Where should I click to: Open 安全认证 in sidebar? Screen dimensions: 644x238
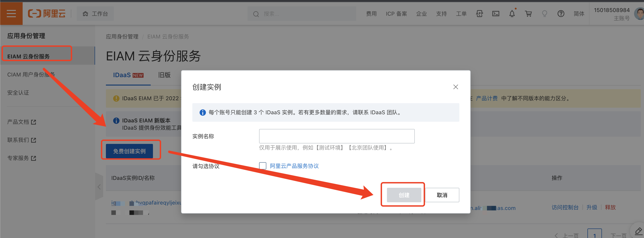[x=18, y=93]
